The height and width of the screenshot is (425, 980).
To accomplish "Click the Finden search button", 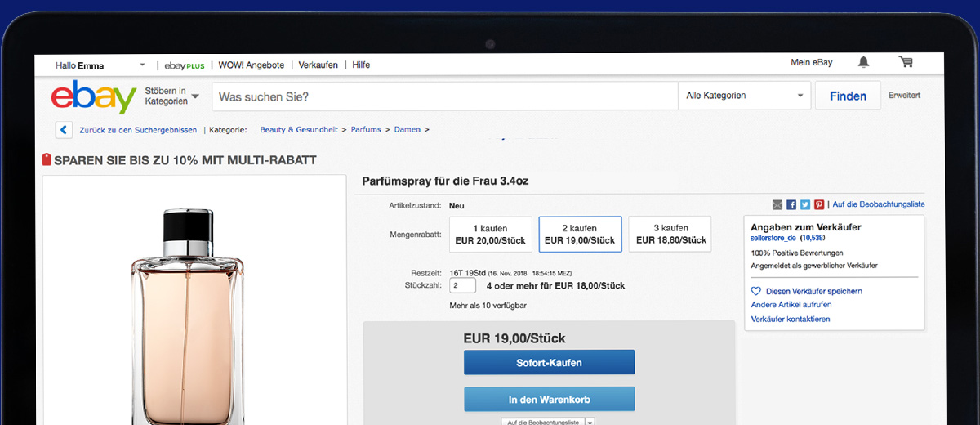I will coord(849,96).
